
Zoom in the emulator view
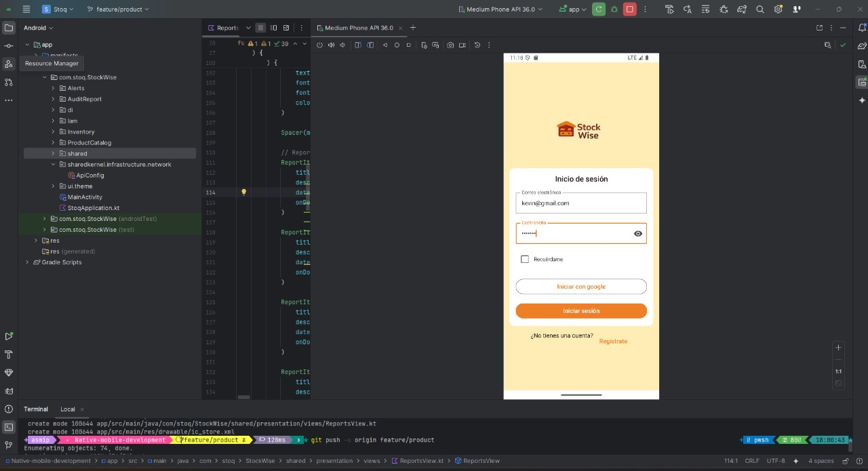839,348
